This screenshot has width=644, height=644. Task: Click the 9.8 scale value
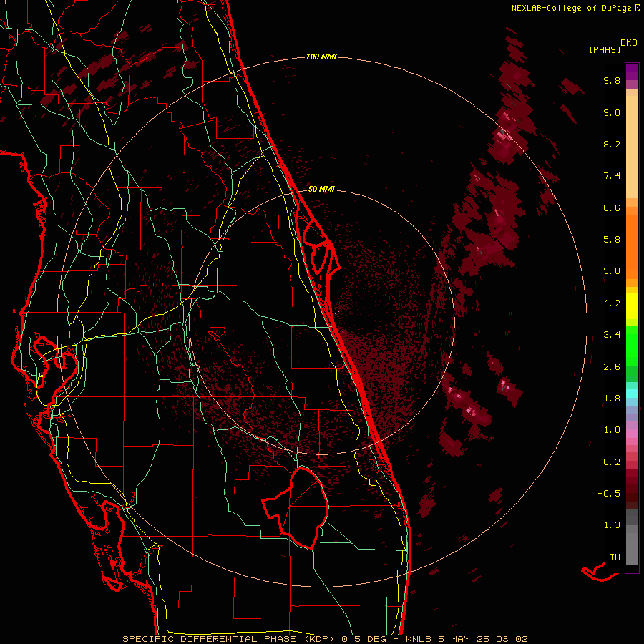pyautogui.click(x=612, y=81)
